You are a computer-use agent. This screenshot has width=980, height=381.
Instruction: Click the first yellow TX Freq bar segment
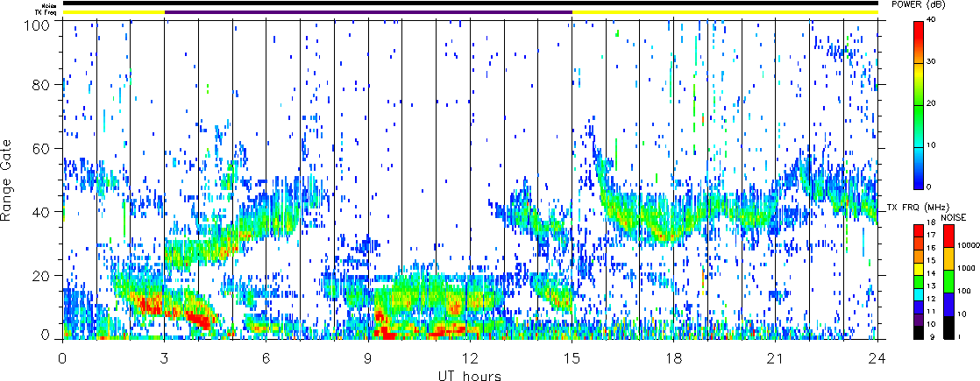113,12
